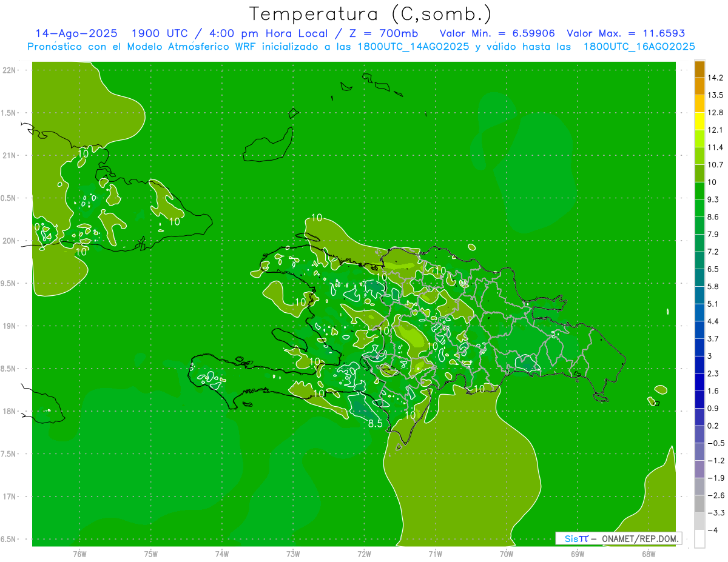Click the colorbar value "12.8"
Viewport: 728px width, 562px height.
click(x=715, y=113)
